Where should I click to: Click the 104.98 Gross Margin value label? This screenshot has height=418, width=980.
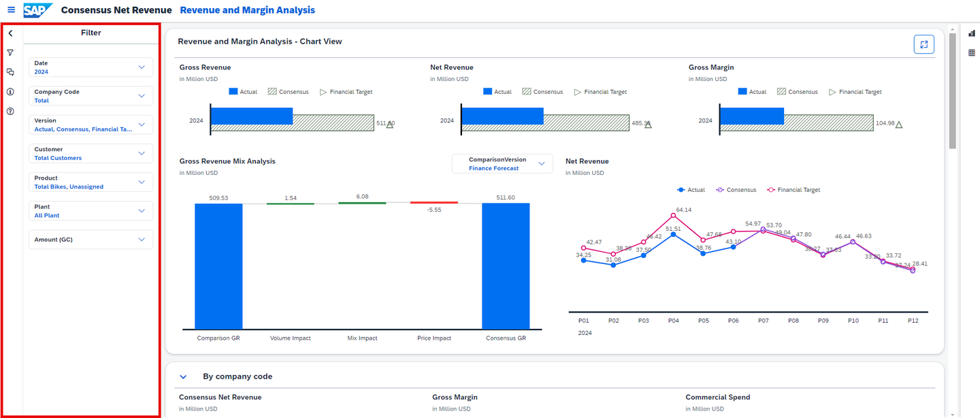885,123
